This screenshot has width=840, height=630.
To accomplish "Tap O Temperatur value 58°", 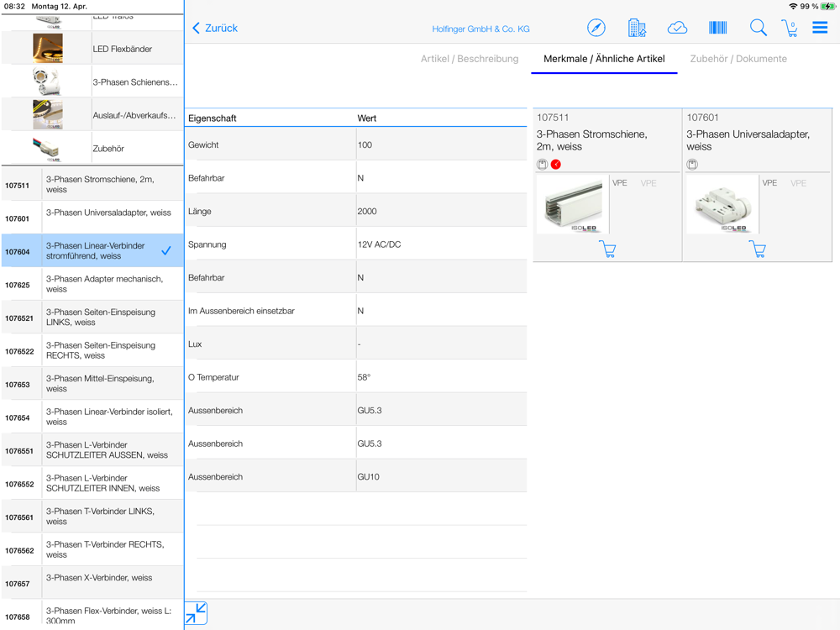I will [364, 377].
